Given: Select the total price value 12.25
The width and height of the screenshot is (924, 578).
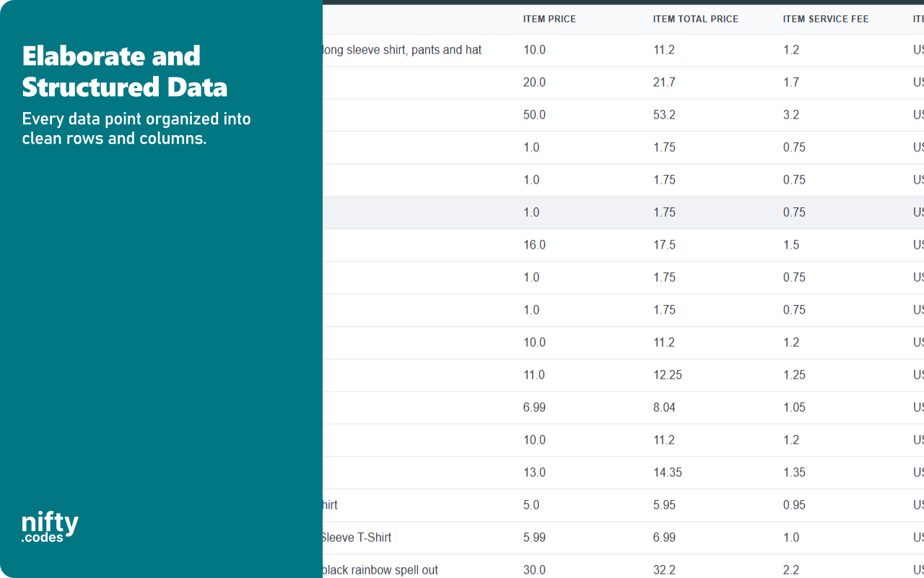Looking at the screenshot, I should click(668, 375).
